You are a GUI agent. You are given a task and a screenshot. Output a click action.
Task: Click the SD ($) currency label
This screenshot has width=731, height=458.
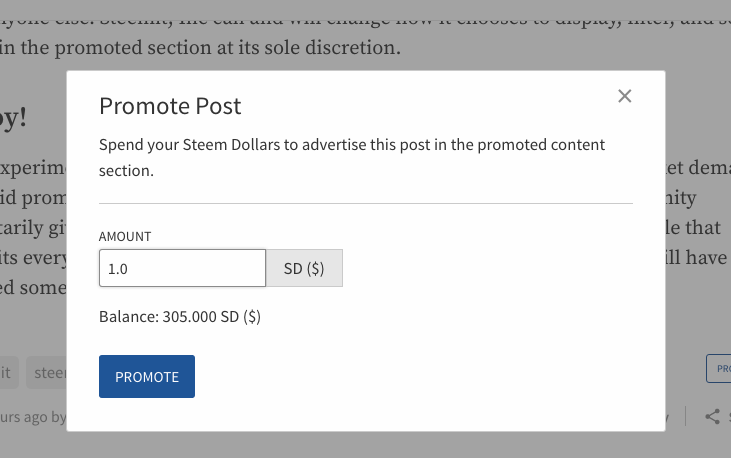(x=304, y=268)
